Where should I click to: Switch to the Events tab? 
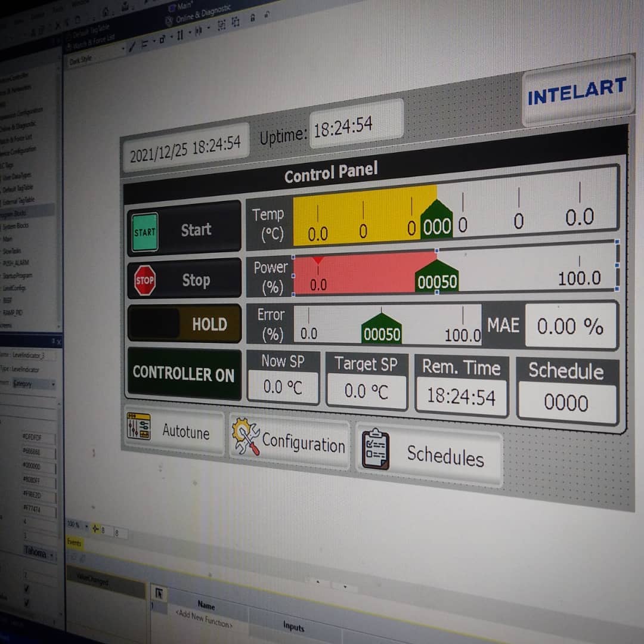(74, 543)
